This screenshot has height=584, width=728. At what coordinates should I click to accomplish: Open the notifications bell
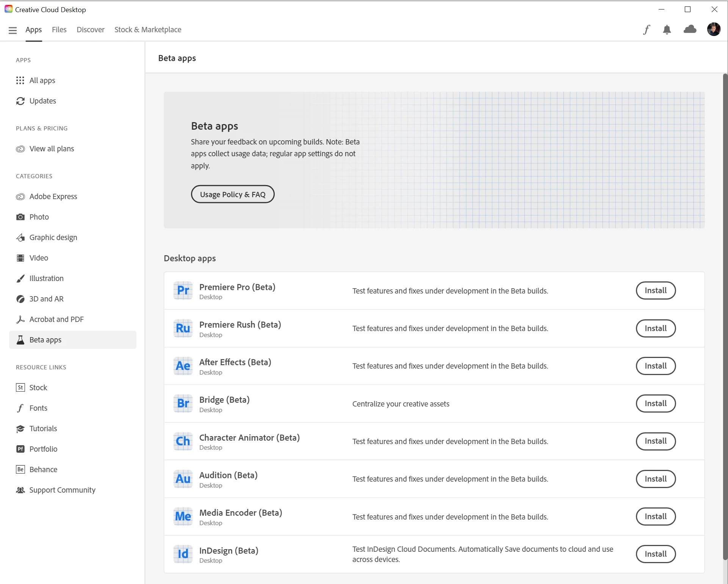(x=667, y=30)
